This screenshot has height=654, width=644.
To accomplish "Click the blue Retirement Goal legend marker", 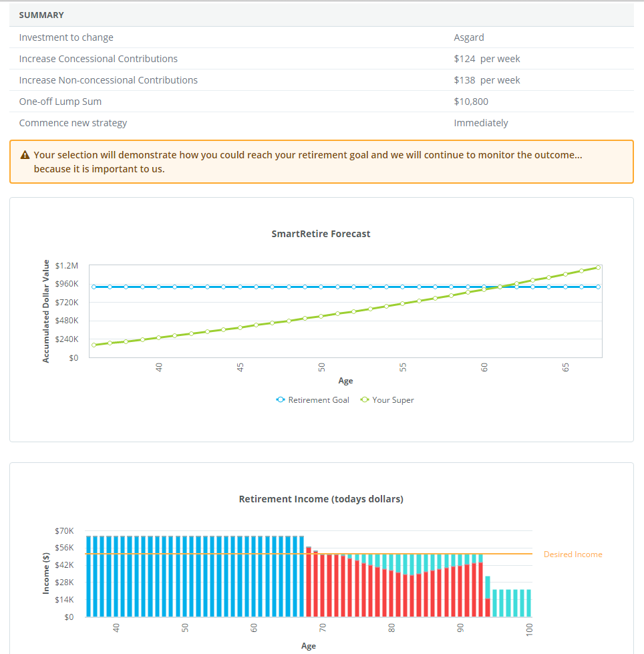I will [281, 400].
